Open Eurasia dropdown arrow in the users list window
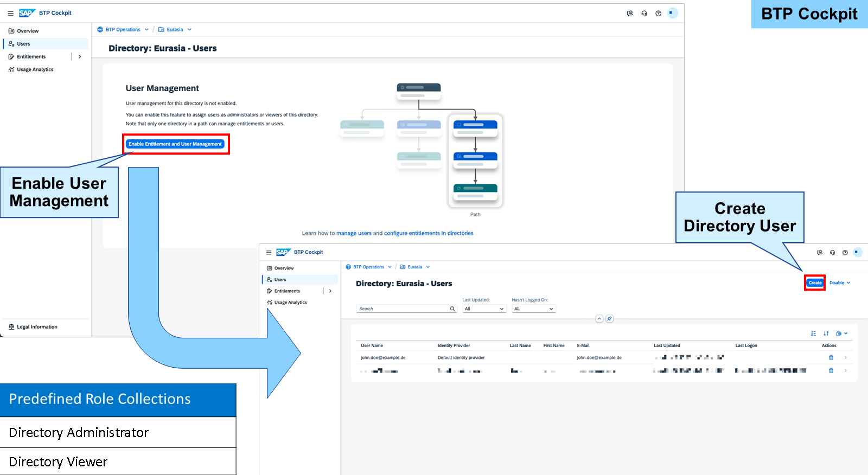Screen dimensions: 868x475 (427, 267)
